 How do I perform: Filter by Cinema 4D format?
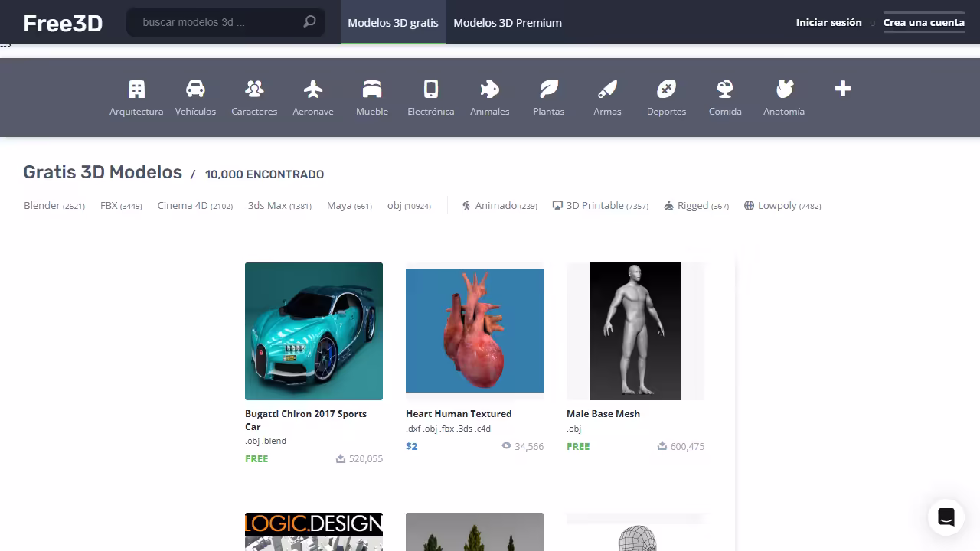pos(195,205)
